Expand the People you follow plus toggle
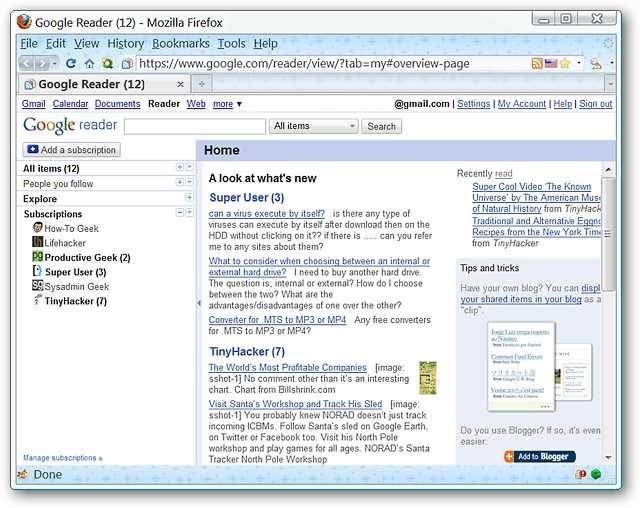The image size is (640, 508). (180, 182)
